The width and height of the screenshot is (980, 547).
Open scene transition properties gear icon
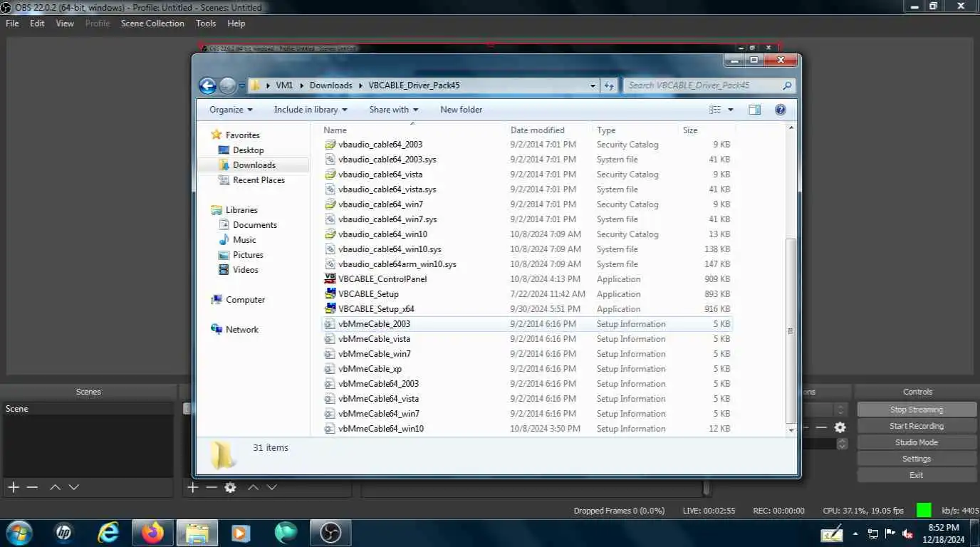[x=840, y=427]
